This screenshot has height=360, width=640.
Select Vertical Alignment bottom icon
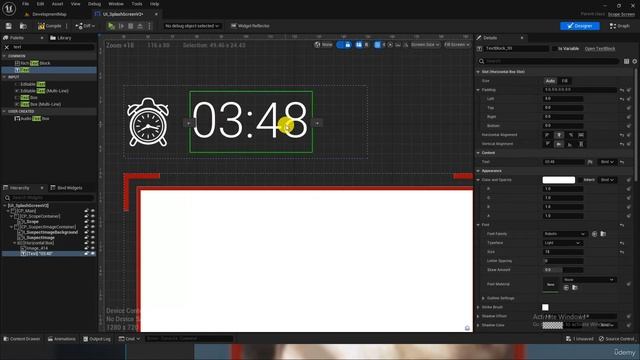click(570, 144)
